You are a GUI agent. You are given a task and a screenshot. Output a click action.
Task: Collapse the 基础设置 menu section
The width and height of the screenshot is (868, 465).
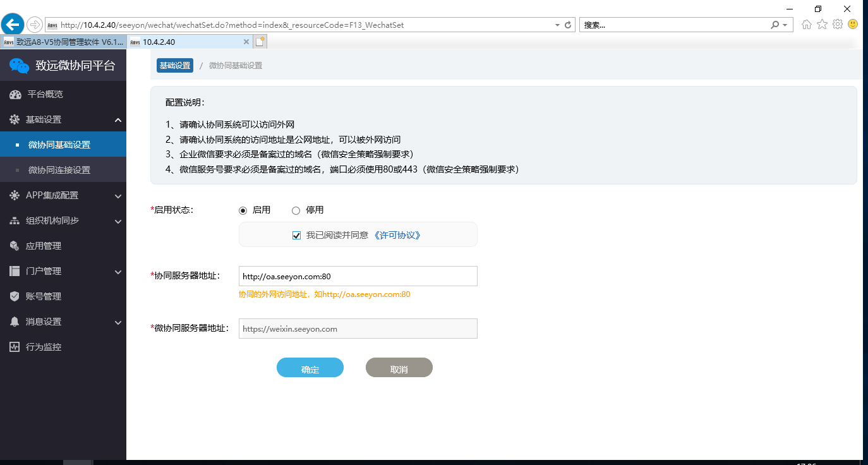click(118, 120)
